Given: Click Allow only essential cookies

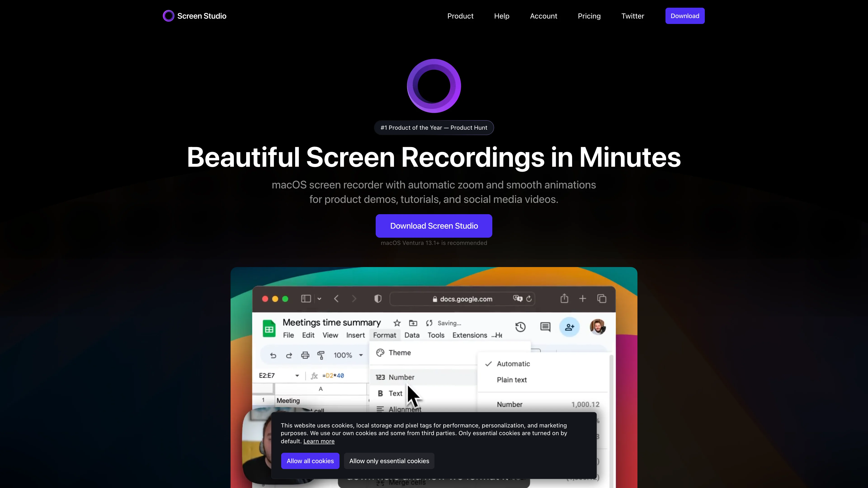Looking at the screenshot, I should tap(389, 461).
